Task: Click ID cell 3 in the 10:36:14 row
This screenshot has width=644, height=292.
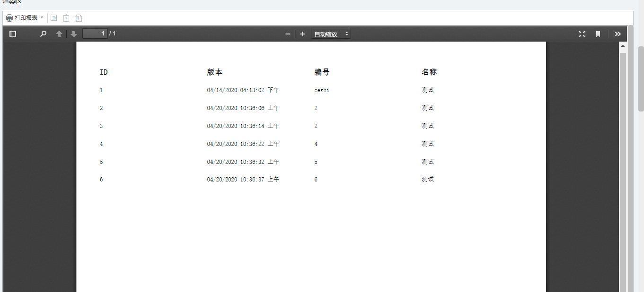Action: 101,126
